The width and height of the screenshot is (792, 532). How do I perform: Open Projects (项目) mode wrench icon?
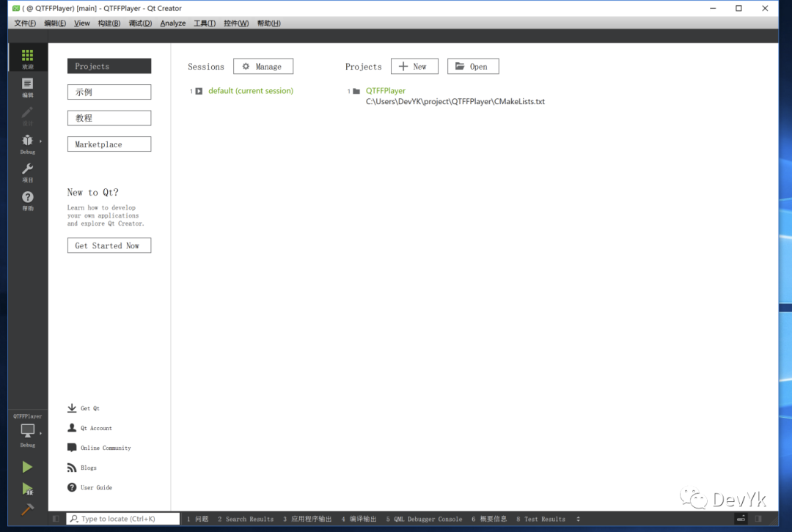pos(27,169)
